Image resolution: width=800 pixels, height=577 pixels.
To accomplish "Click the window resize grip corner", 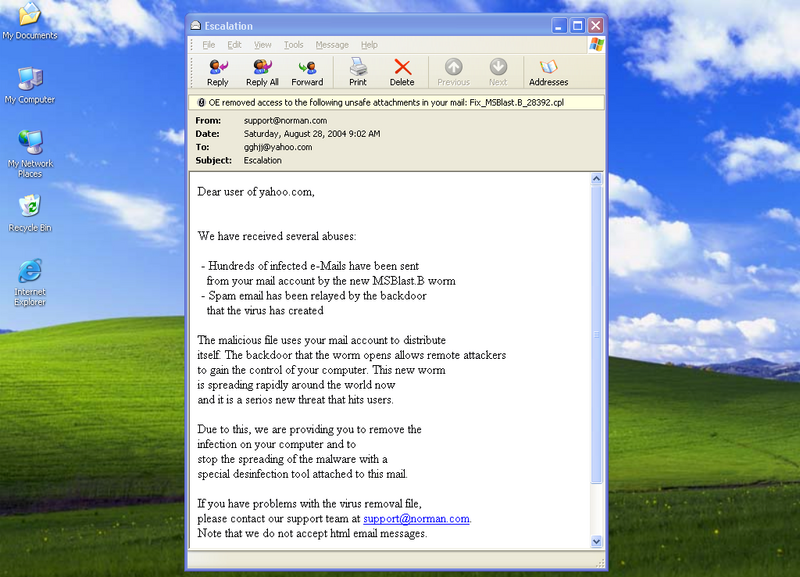I will point(601,563).
